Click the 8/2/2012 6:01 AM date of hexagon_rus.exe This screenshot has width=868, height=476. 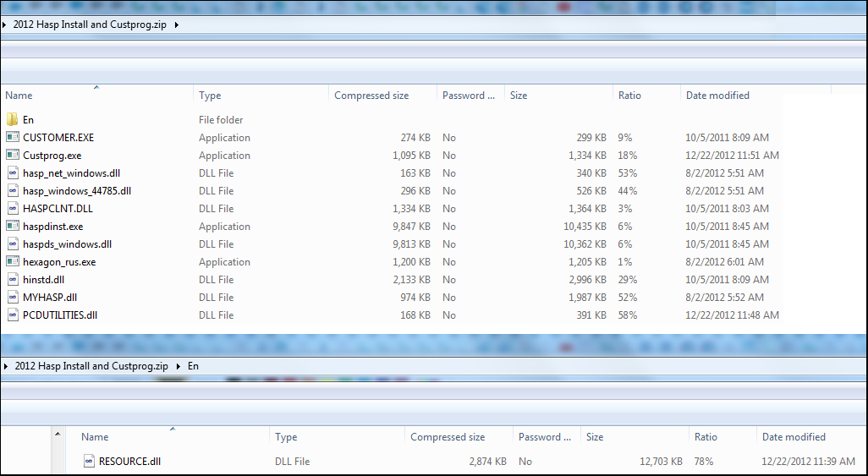click(725, 261)
